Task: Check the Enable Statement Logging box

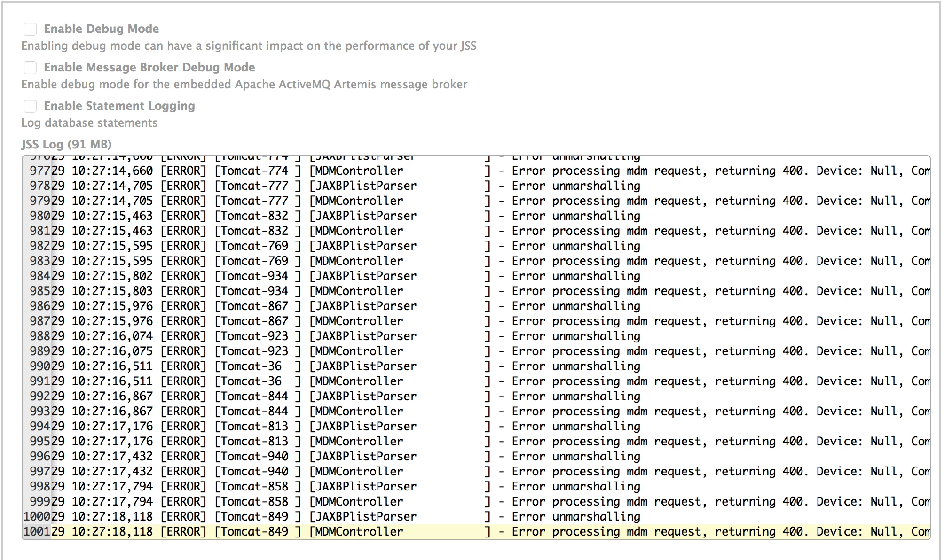Action: coord(30,106)
